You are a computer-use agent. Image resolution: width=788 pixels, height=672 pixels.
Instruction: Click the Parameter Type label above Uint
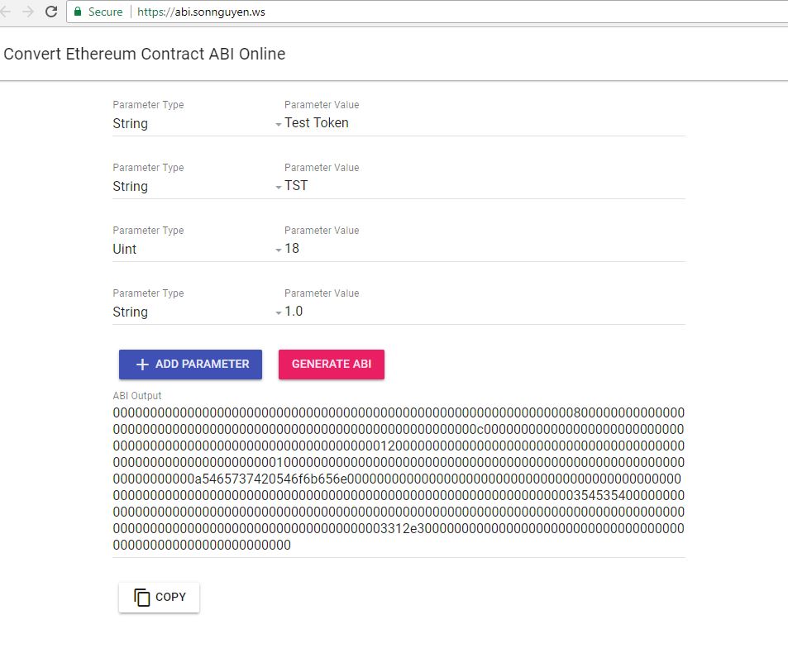coord(148,231)
